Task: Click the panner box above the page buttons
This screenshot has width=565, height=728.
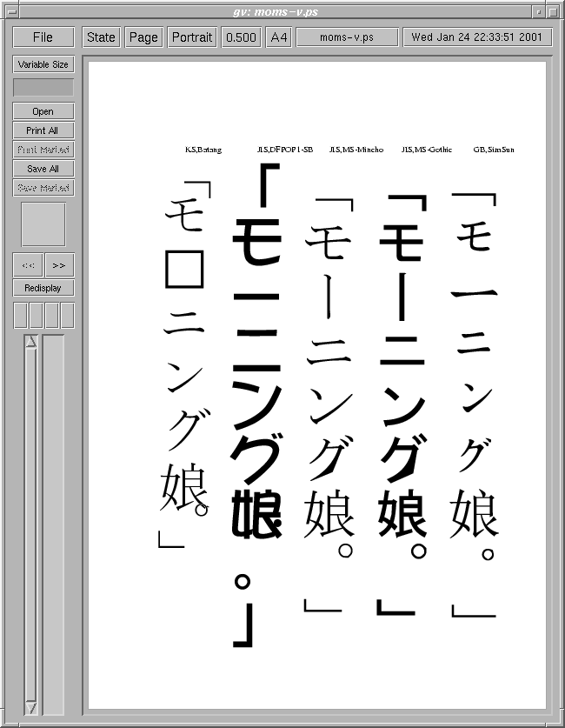Action: tap(43, 224)
